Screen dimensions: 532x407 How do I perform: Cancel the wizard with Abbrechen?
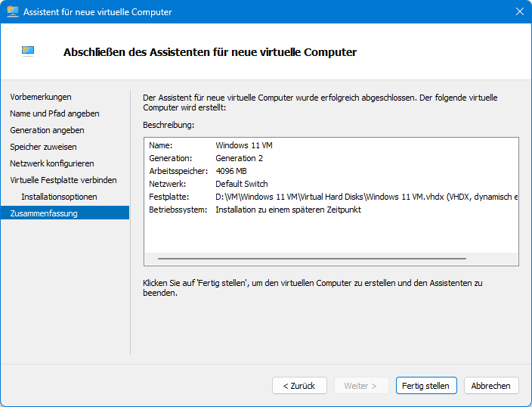tap(490, 386)
